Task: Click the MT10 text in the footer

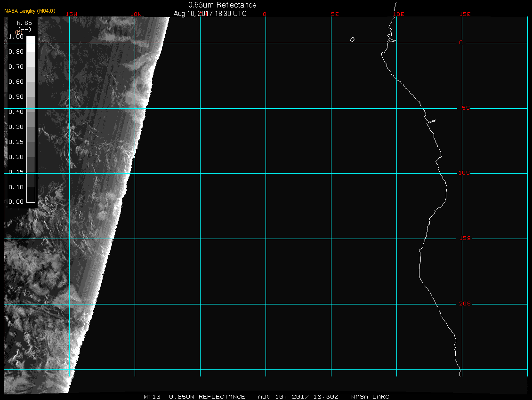Action: point(153,397)
